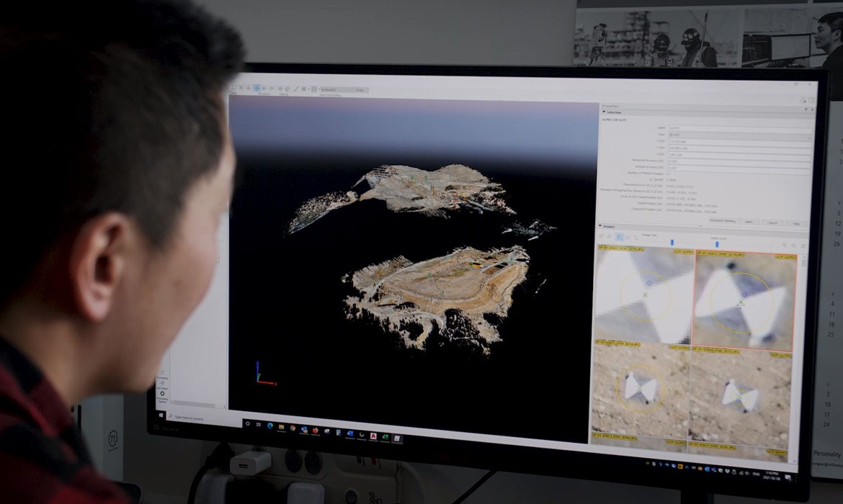Open Google Chrome from the taskbar
The width and height of the screenshot is (843, 504).
292,428
